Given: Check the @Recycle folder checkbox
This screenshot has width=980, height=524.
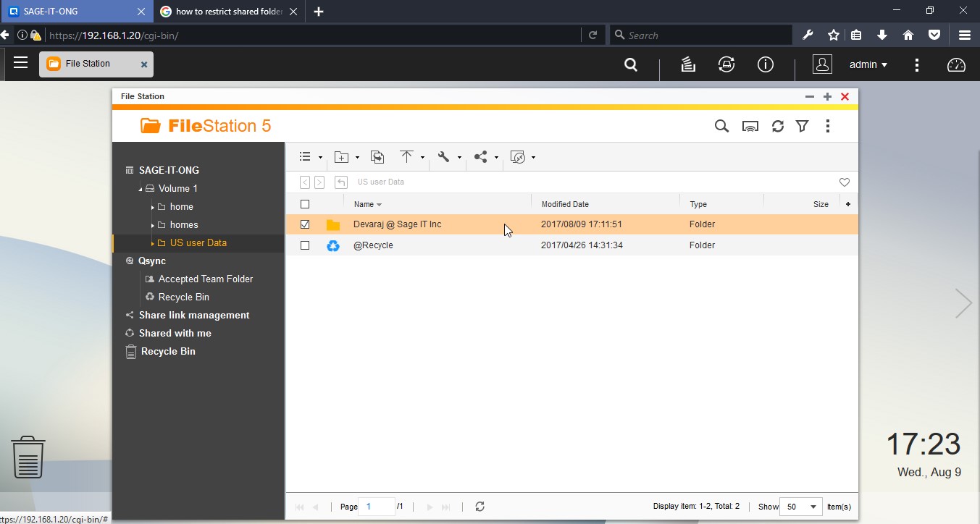Looking at the screenshot, I should [x=305, y=245].
